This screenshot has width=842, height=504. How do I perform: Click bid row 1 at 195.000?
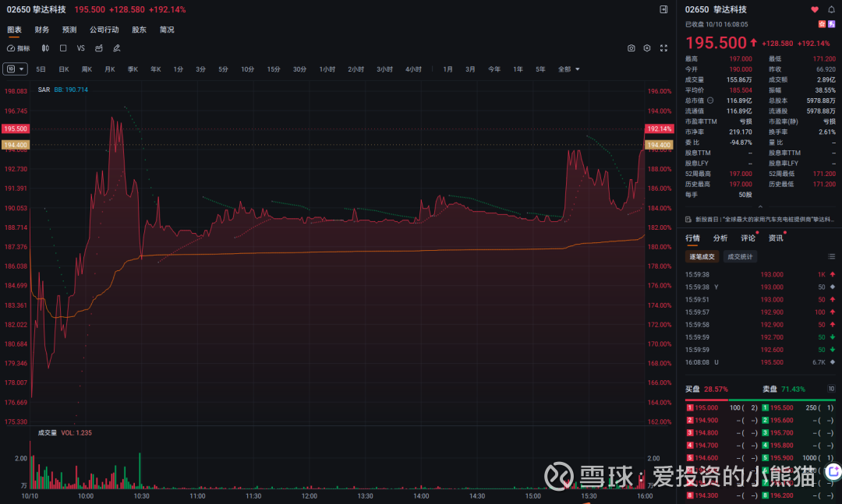pyautogui.click(x=722, y=408)
